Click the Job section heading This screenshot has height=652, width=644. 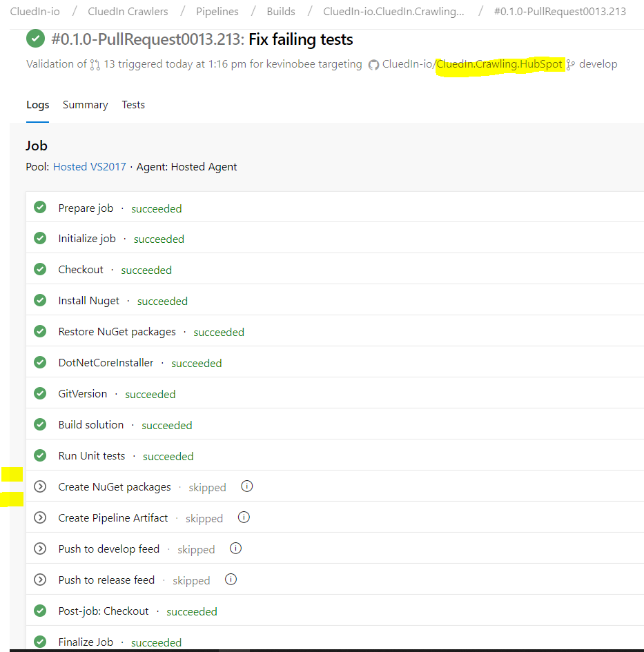tap(37, 146)
